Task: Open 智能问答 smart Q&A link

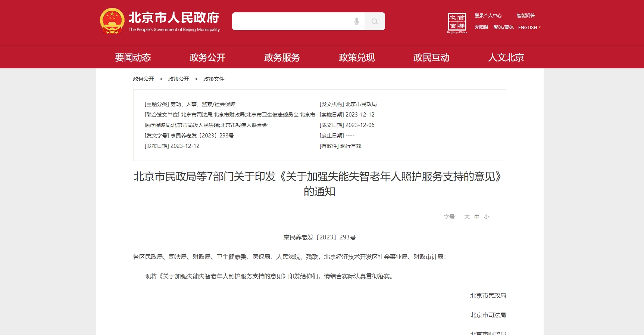Action: 526,16
